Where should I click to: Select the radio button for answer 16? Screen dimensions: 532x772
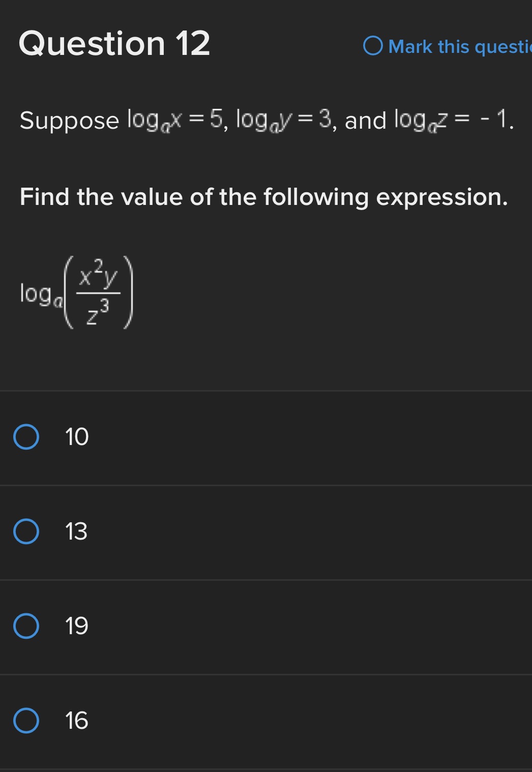pos(26,721)
